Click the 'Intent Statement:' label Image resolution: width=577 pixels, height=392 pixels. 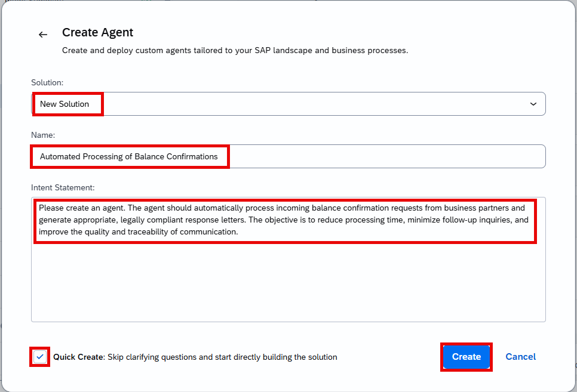coord(63,187)
